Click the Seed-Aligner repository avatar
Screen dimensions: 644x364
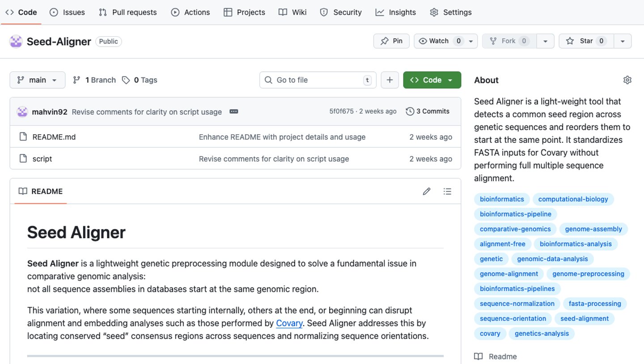point(16,42)
